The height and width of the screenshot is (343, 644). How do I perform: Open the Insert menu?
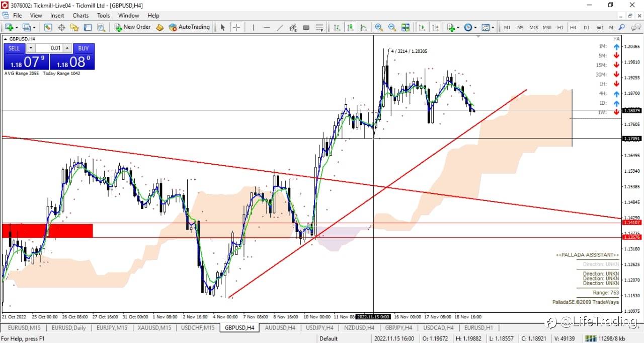tap(57, 16)
